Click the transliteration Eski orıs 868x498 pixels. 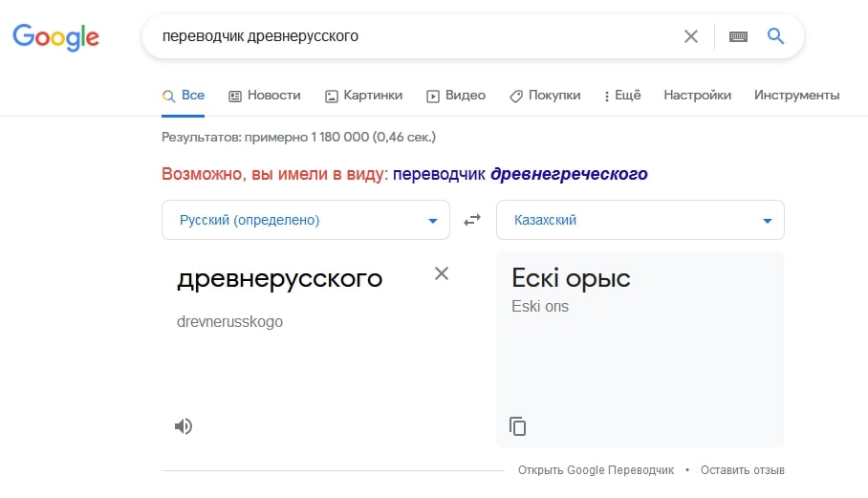[540, 306]
